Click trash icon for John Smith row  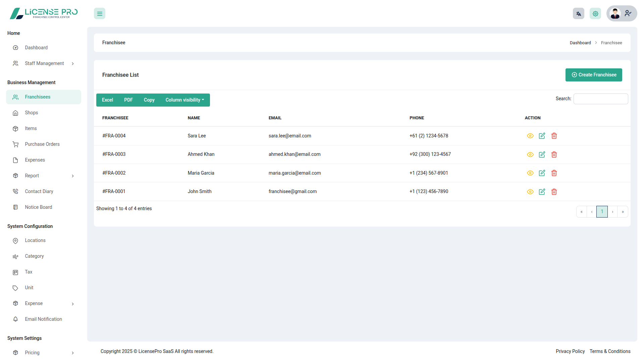point(554,192)
